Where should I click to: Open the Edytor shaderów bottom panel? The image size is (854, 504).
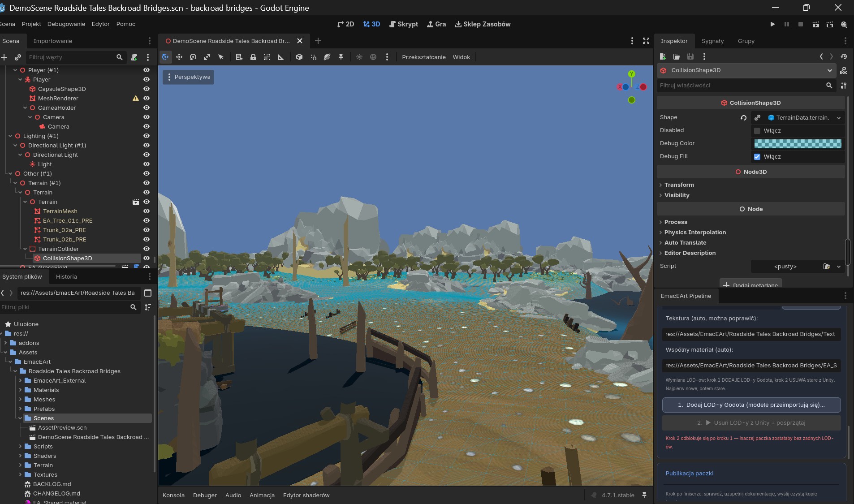pos(306,495)
